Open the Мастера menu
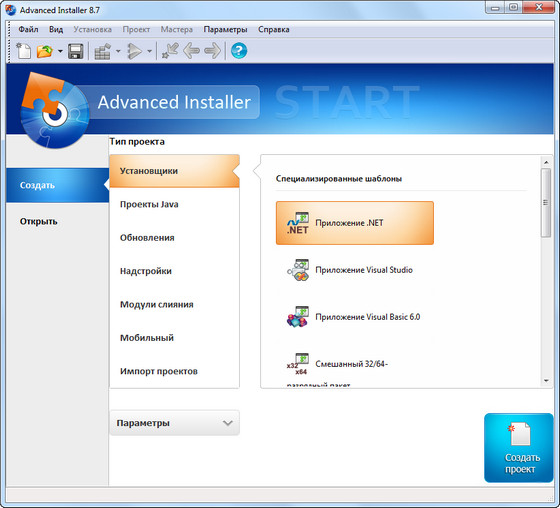This screenshot has height=508, width=560. pos(176,29)
